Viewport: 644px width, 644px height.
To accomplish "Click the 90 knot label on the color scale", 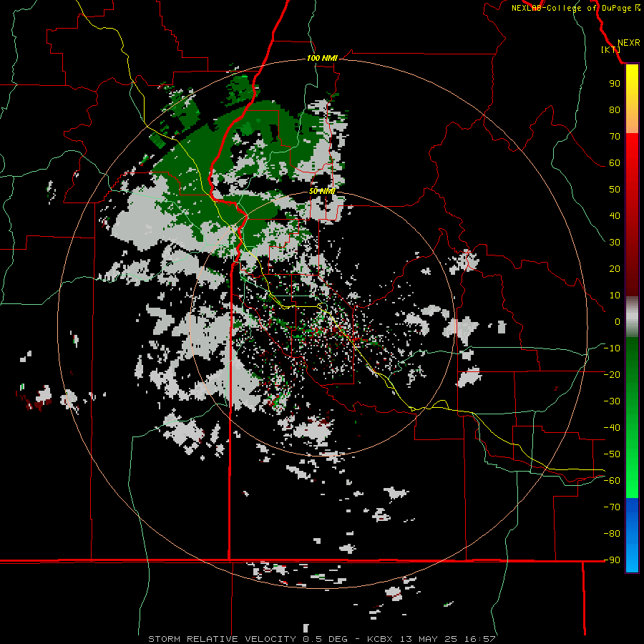I will 615,84.
